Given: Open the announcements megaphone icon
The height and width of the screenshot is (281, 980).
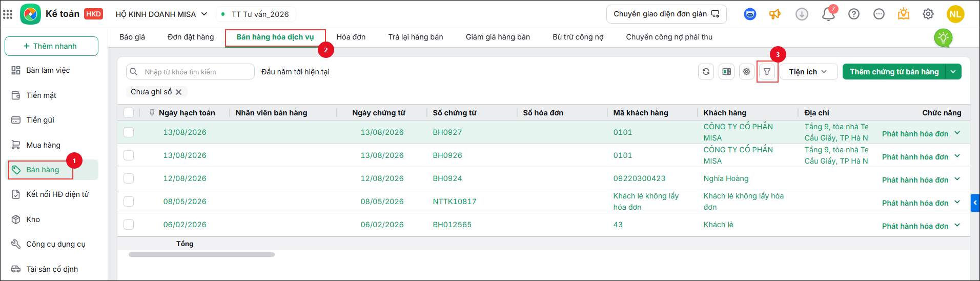Looking at the screenshot, I should click(x=775, y=14).
